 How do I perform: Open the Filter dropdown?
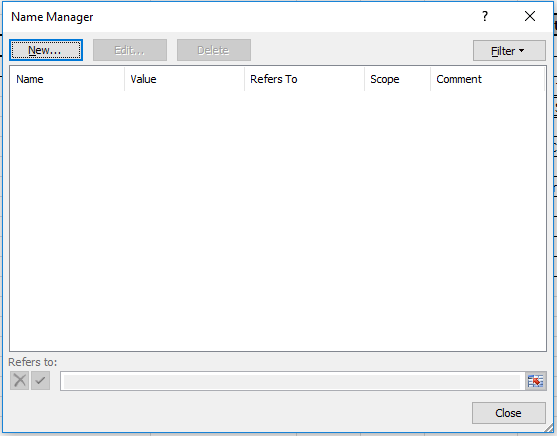(509, 51)
